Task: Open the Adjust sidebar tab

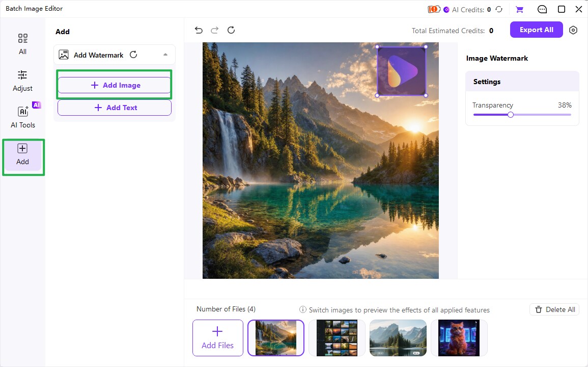Action: [x=22, y=81]
